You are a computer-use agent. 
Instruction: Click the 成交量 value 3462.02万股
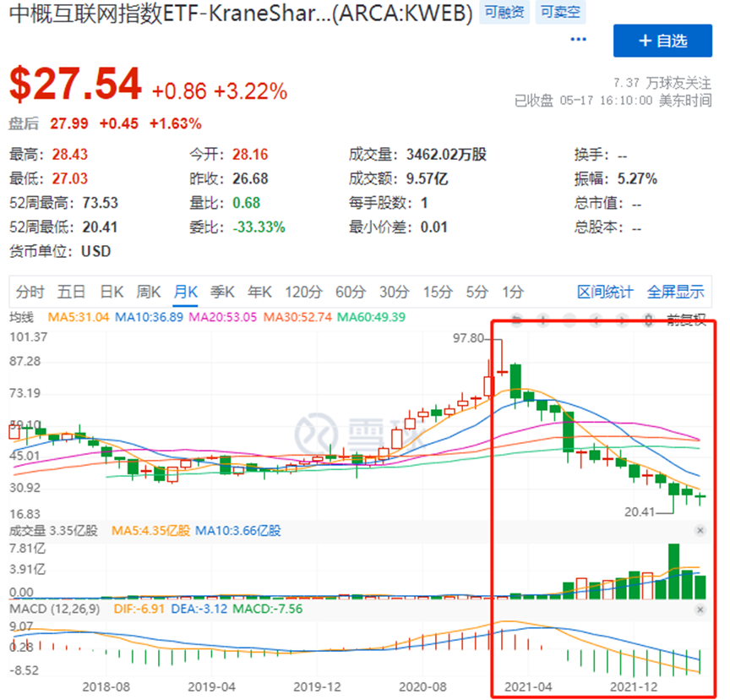[x=446, y=154]
